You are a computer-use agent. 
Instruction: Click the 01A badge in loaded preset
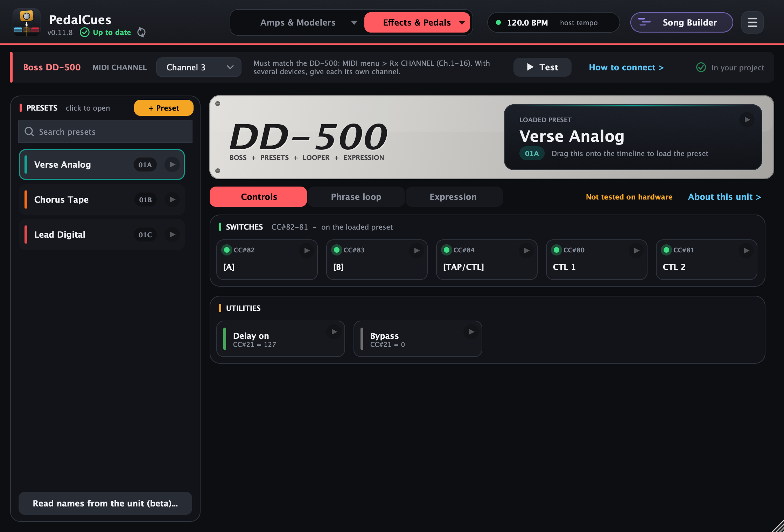(532, 153)
